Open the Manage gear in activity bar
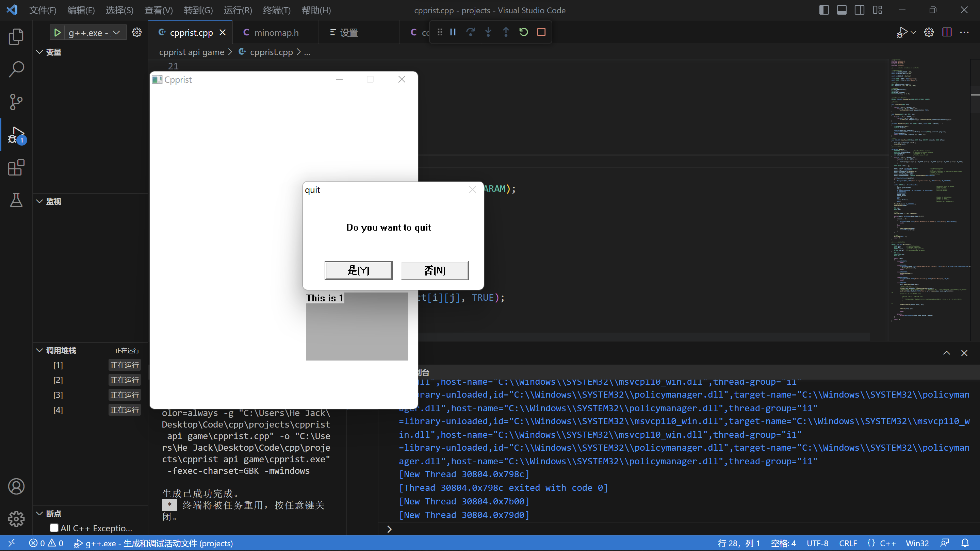This screenshot has width=980, height=551. [x=16, y=519]
